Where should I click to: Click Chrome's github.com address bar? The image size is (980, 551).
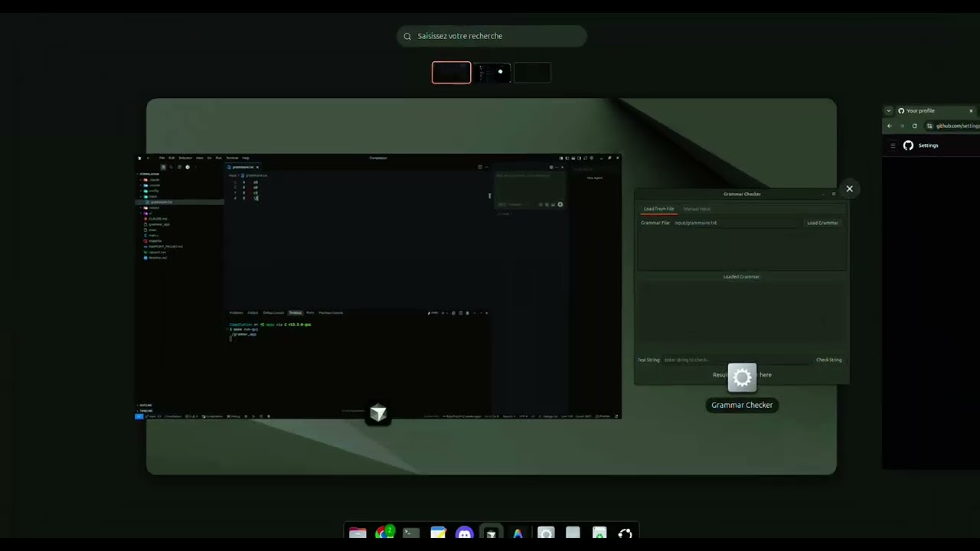[x=953, y=126]
